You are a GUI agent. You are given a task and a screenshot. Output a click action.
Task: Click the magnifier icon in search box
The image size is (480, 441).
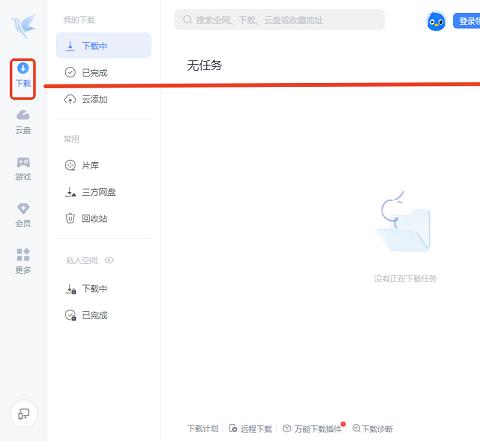(187, 19)
